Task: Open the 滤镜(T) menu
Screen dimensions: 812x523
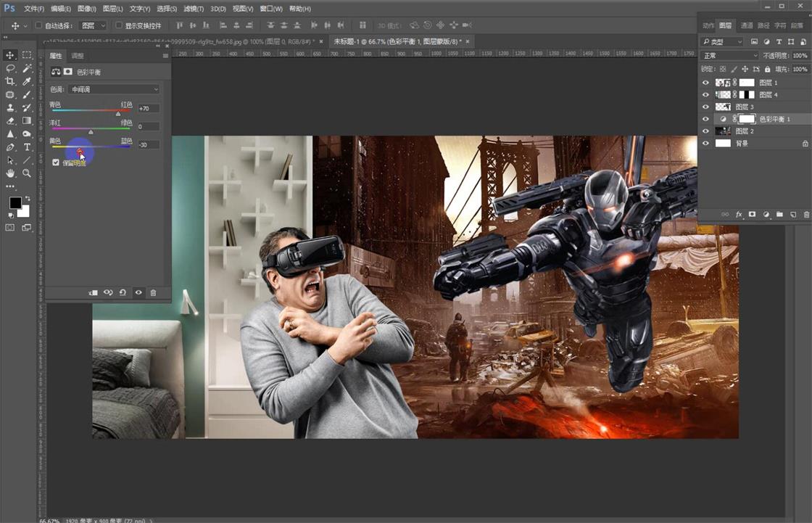Action: tap(194, 9)
